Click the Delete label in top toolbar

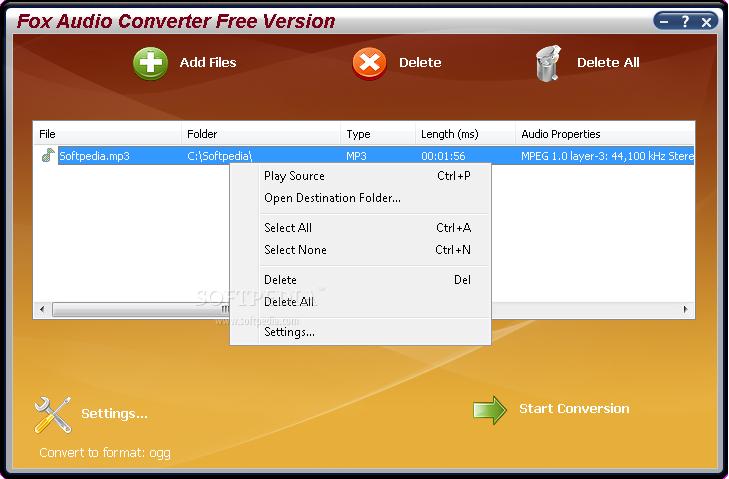[420, 62]
